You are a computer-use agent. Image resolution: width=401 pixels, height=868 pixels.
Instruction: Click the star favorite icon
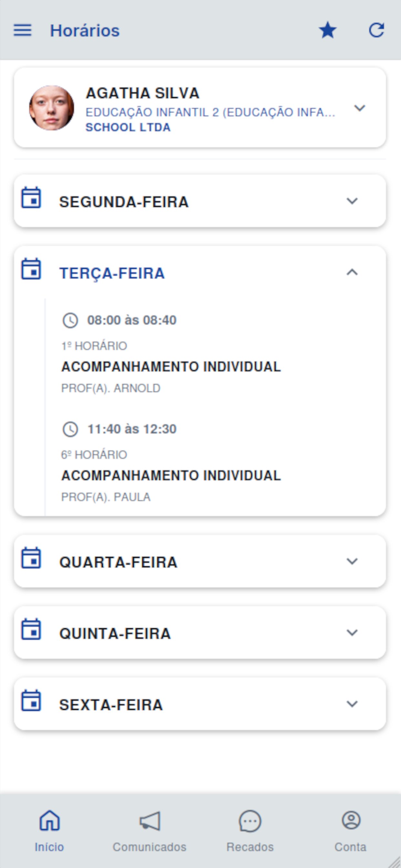[x=327, y=30]
